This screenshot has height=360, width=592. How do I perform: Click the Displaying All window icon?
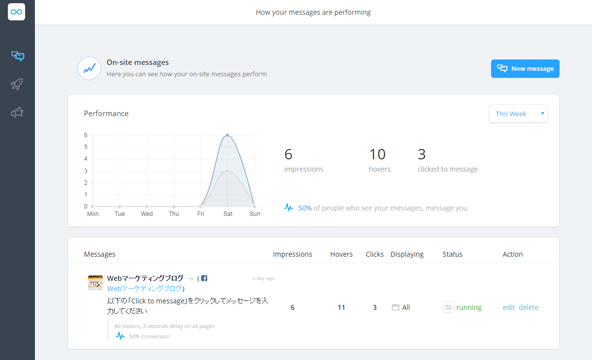pyautogui.click(x=395, y=308)
